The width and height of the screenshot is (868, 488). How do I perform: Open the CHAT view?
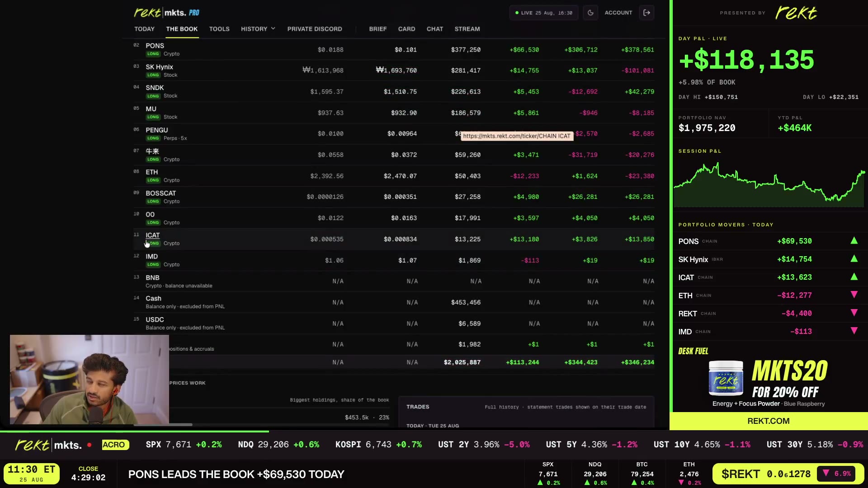(x=435, y=29)
